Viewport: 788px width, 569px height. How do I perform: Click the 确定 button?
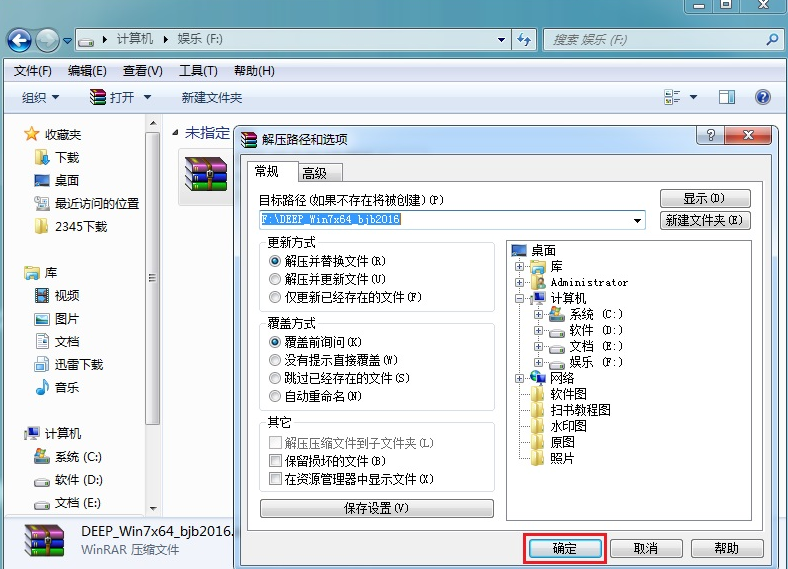click(x=564, y=548)
